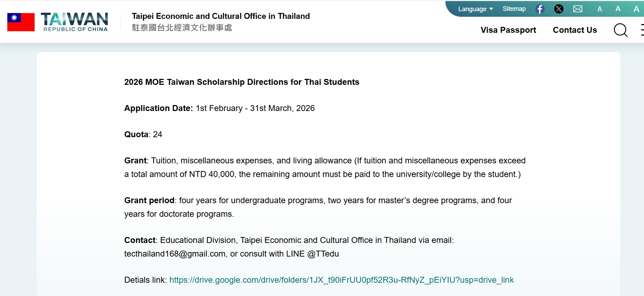The image size is (644, 296).
Task: Click the 2026 MOE Scholarship heading
Action: coord(242,82)
